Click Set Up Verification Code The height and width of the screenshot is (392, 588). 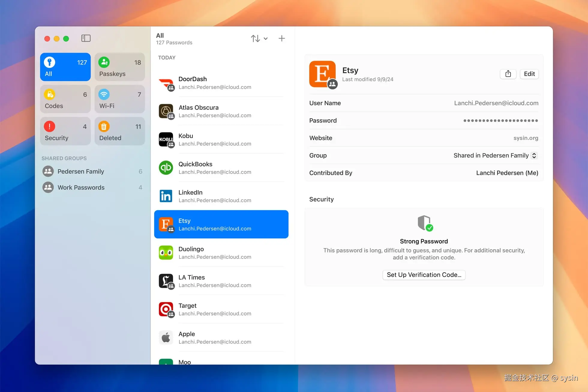point(424,275)
